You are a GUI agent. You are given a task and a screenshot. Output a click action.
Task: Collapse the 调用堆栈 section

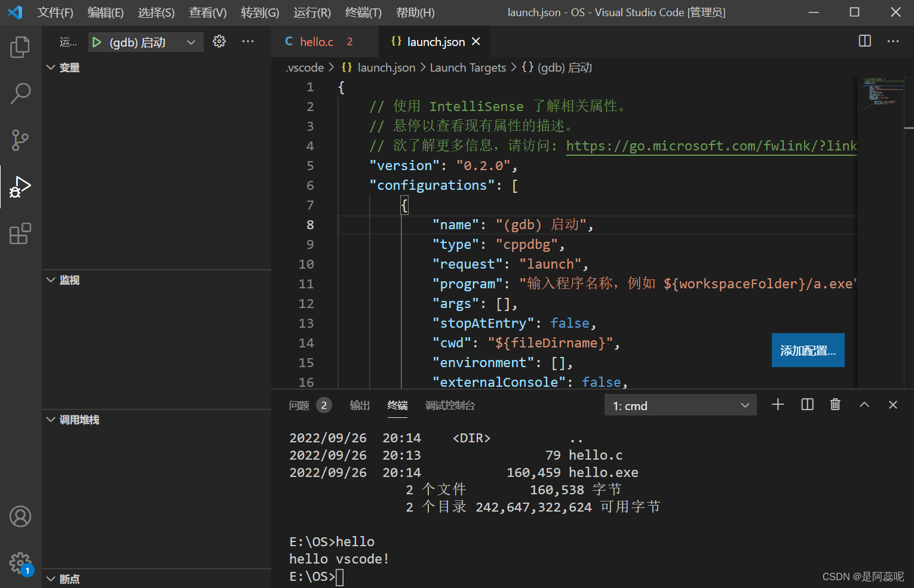156,420
